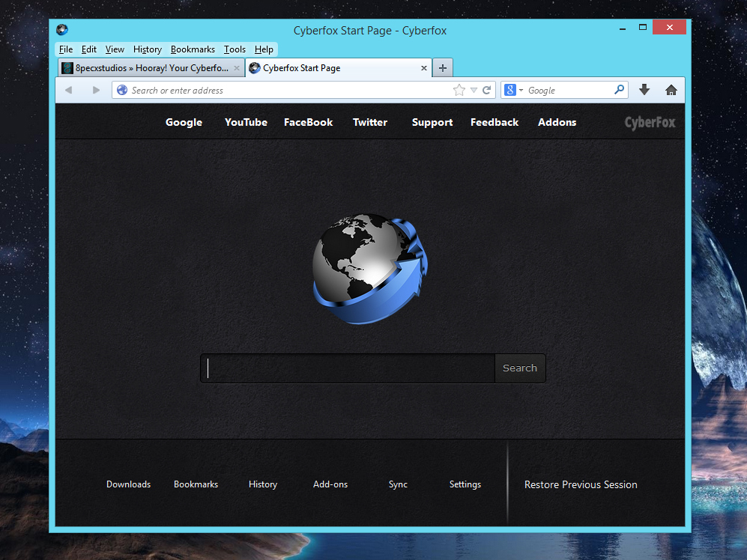
Task: Close the Cyberfox Start Page tab
Action: [x=424, y=68]
